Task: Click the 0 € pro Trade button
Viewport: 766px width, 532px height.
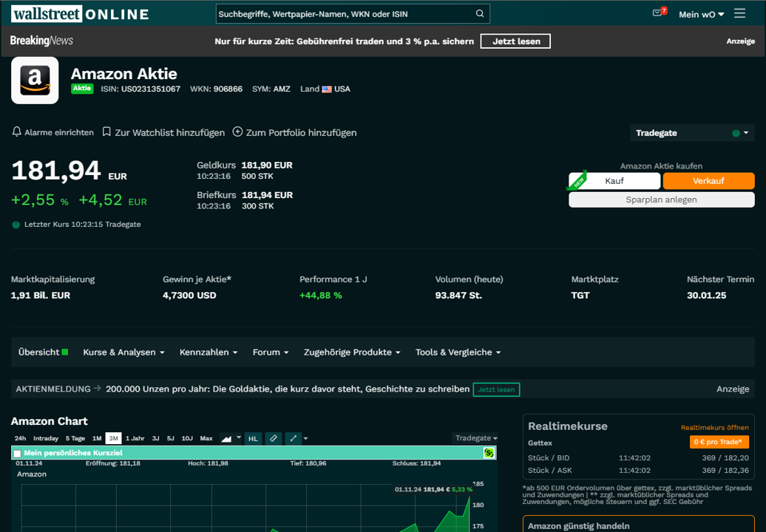Action: tap(719, 442)
